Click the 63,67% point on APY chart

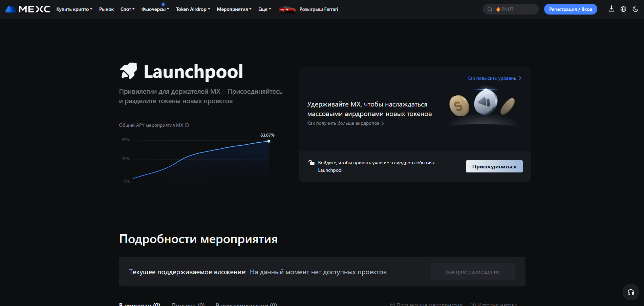(269, 141)
